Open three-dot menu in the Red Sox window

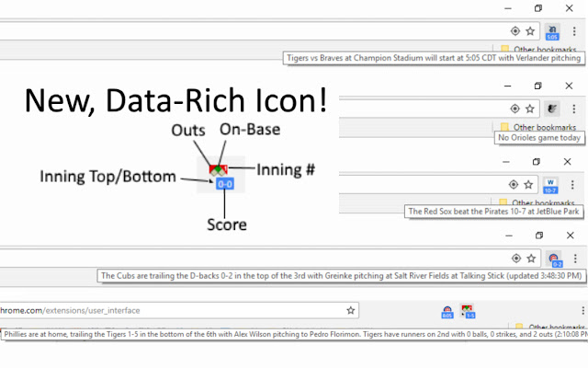tap(572, 184)
